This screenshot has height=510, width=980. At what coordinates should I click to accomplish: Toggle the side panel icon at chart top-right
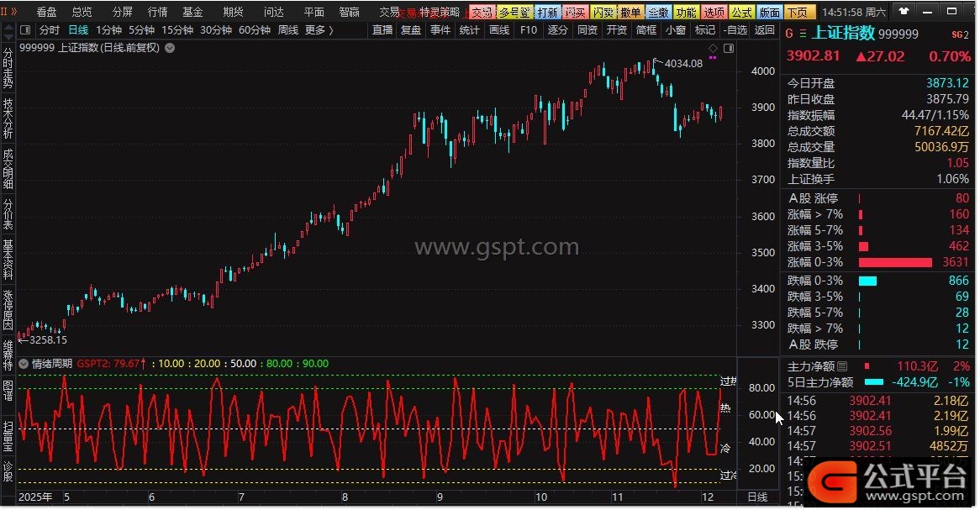728,48
